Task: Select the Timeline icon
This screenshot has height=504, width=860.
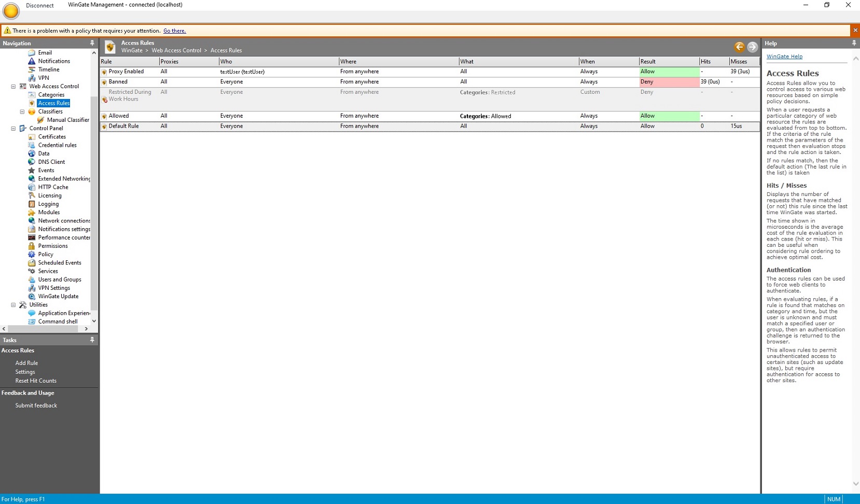Action: (x=32, y=69)
